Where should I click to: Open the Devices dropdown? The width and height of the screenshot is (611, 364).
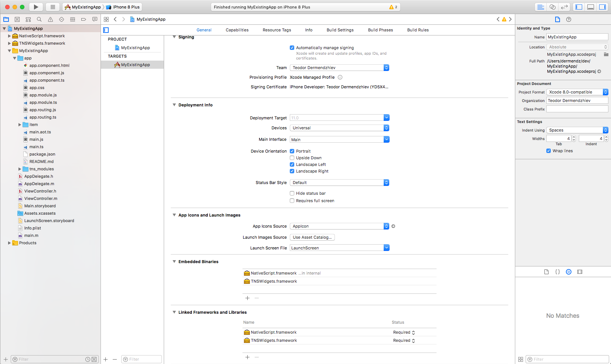(339, 128)
